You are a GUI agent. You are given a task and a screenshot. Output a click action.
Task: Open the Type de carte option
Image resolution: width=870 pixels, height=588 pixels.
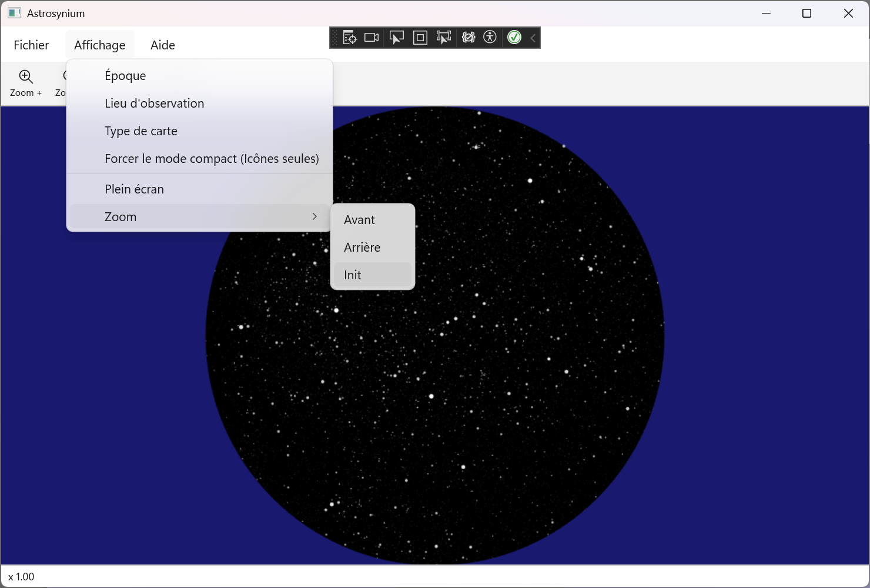click(x=141, y=131)
